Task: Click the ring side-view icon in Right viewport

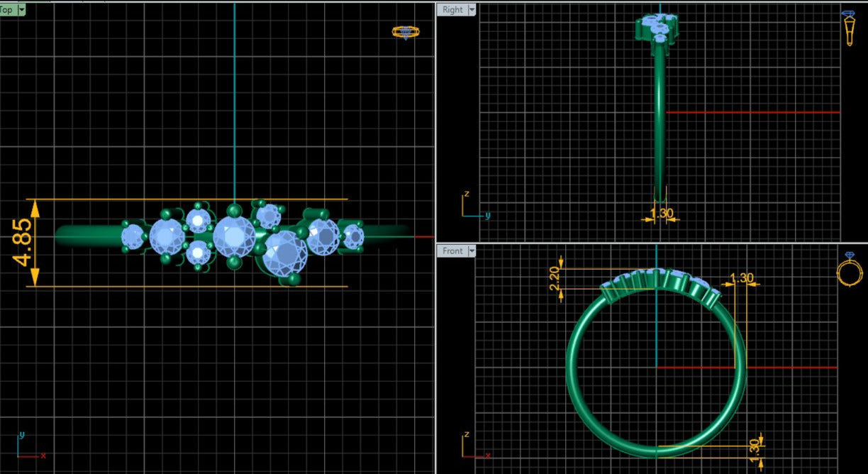Action: point(848,28)
